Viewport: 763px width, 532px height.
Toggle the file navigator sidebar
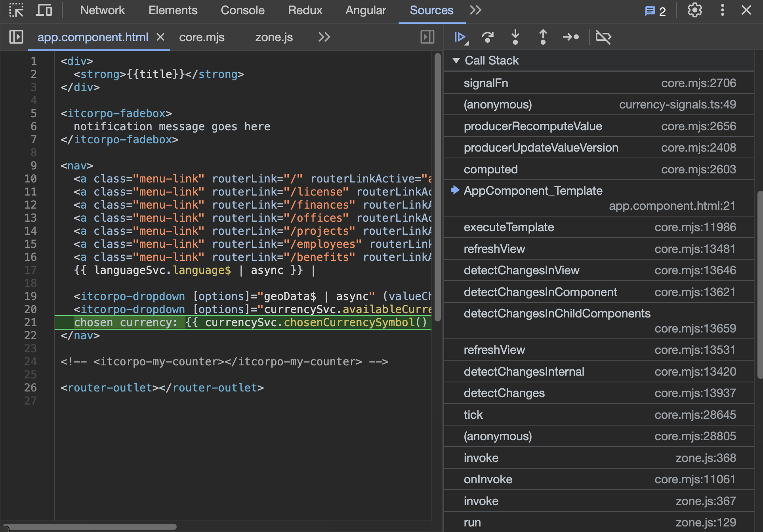(x=16, y=37)
